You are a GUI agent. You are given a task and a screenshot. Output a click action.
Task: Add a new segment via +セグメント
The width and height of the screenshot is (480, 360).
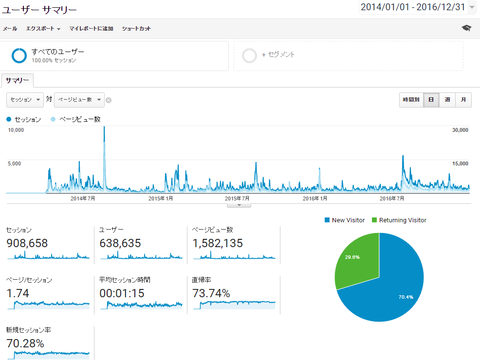coord(349,56)
